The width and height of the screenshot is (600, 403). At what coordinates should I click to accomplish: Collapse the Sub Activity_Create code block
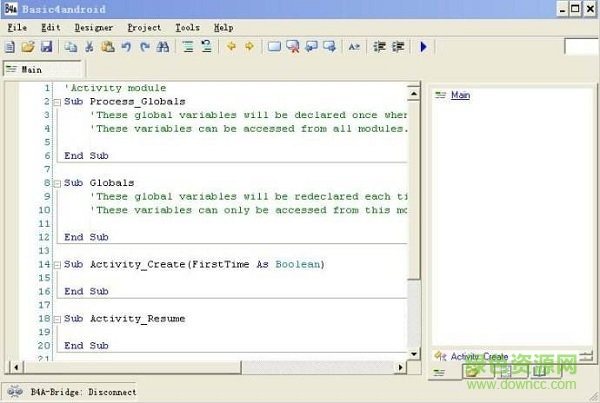click(58, 264)
